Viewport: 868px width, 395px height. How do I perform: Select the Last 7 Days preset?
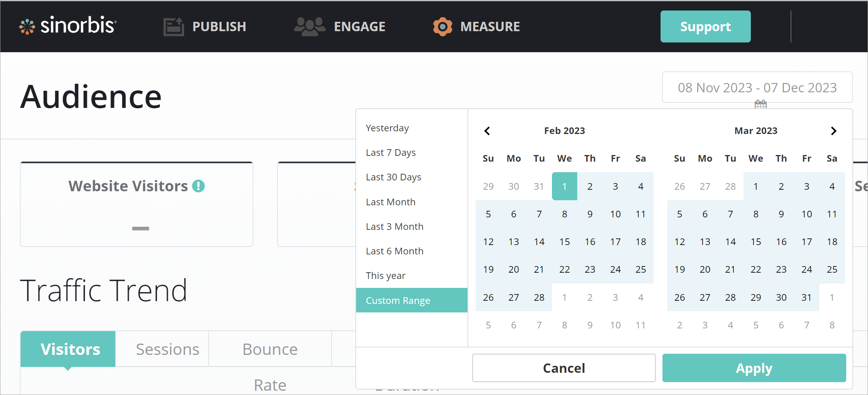point(391,153)
